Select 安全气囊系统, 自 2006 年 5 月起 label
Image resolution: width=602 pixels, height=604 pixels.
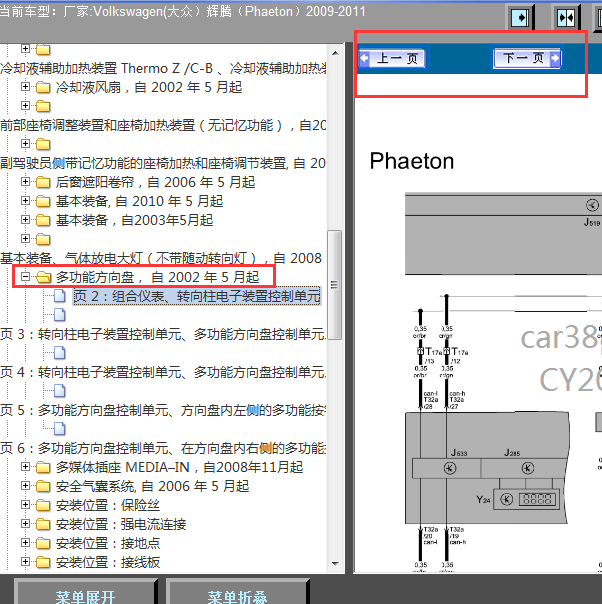click(153, 486)
